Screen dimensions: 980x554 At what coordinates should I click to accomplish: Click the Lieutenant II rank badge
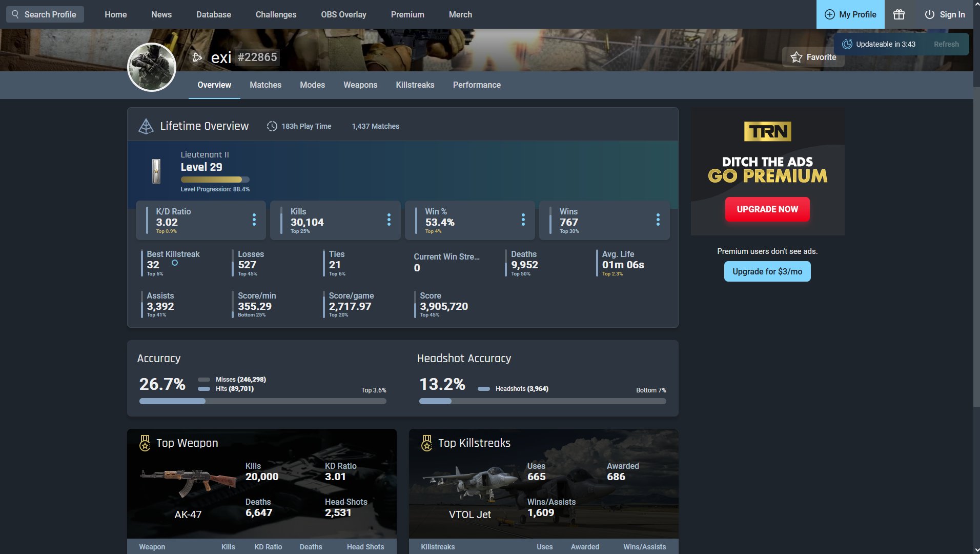(x=156, y=171)
